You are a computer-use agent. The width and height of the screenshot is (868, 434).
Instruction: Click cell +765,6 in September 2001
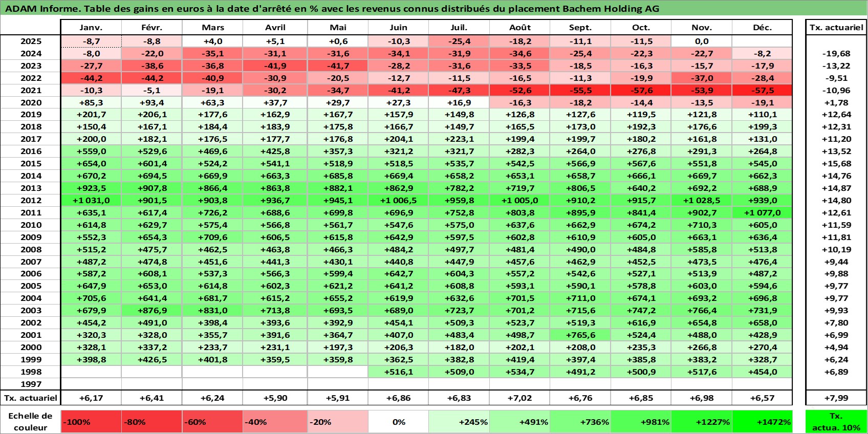(580, 335)
